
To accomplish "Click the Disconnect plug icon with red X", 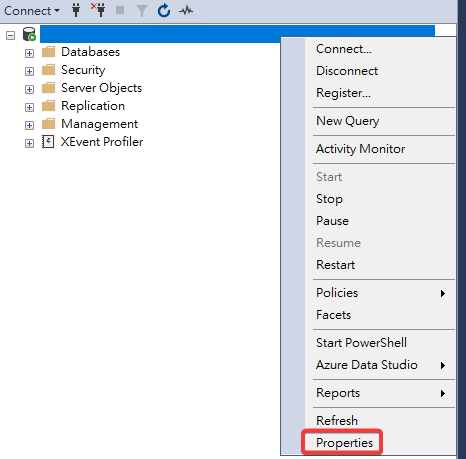I will click(98, 10).
